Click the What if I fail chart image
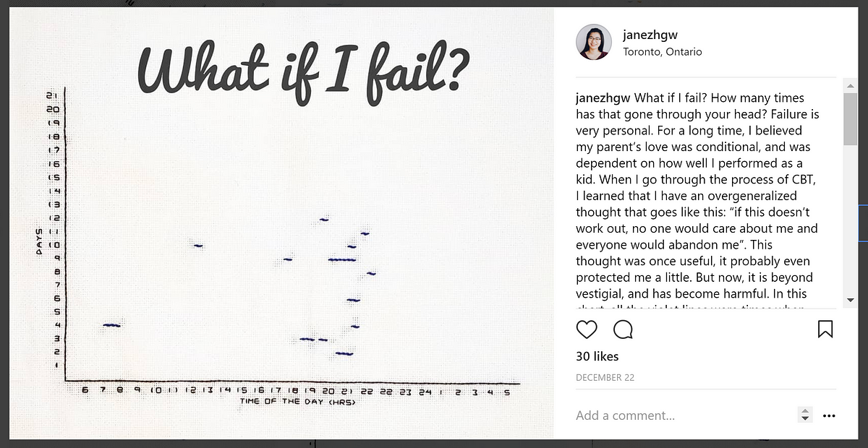The width and height of the screenshot is (868, 448). [289, 253]
